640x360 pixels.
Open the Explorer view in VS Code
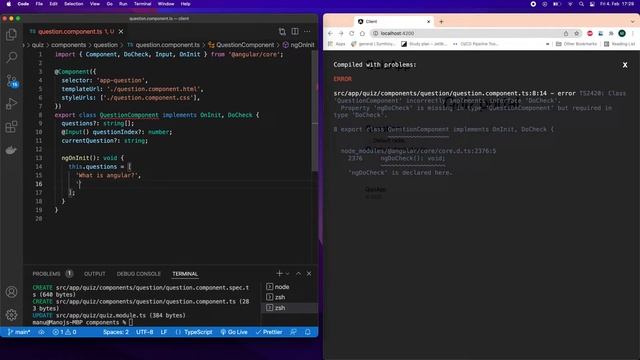(11, 35)
